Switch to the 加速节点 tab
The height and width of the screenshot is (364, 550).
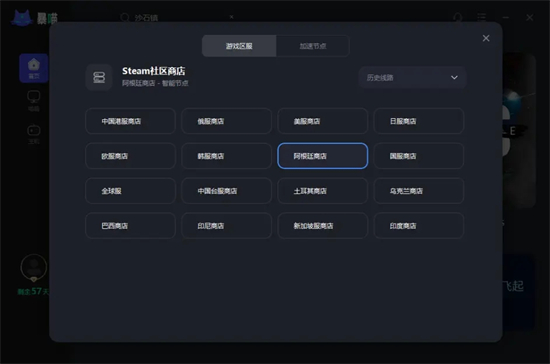[x=313, y=46]
